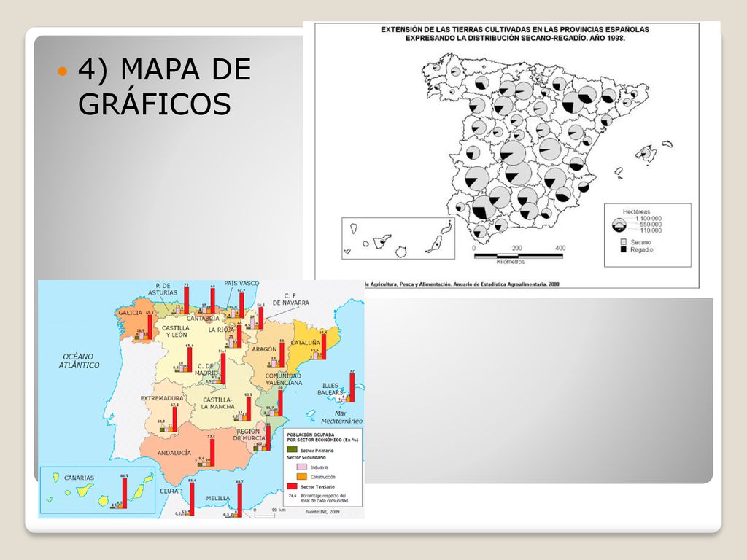
Task: Click the "Sector Primario" legend label
Action: pos(317,450)
